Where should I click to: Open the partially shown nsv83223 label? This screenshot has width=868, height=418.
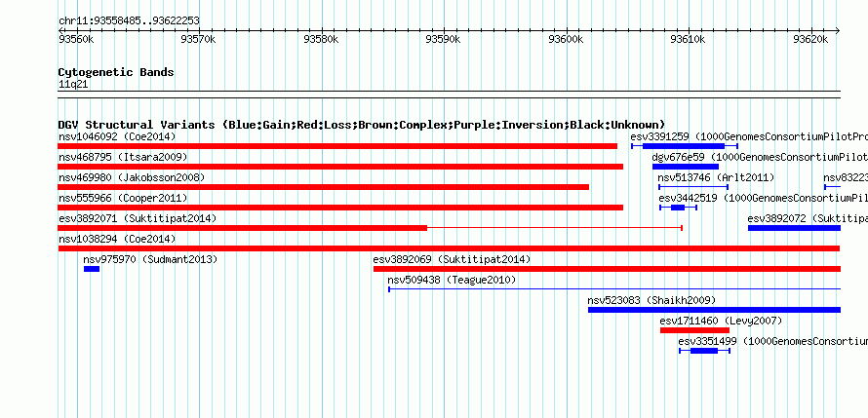846,177
